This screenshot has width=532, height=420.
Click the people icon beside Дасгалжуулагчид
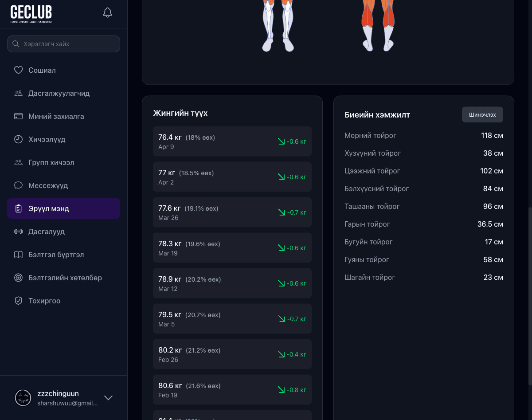(x=18, y=93)
